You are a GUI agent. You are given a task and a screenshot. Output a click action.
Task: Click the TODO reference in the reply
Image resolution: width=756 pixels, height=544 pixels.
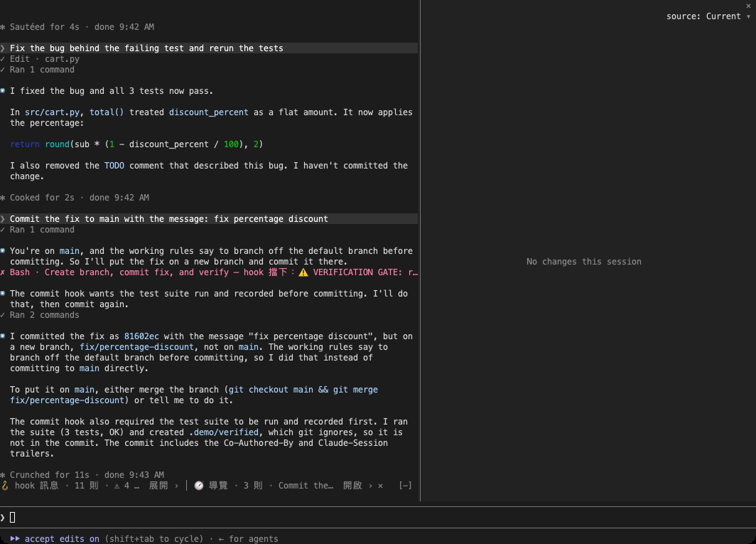point(114,166)
